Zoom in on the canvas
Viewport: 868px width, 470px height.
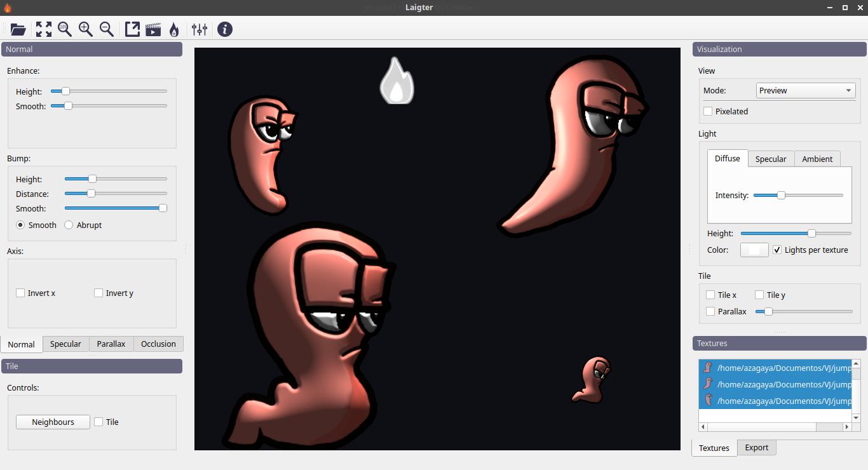tap(86, 29)
